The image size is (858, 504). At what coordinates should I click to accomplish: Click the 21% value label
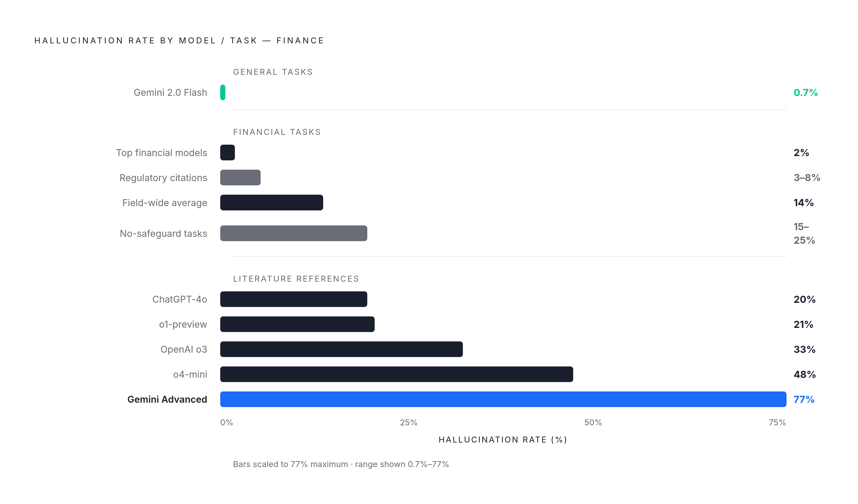(803, 325)
